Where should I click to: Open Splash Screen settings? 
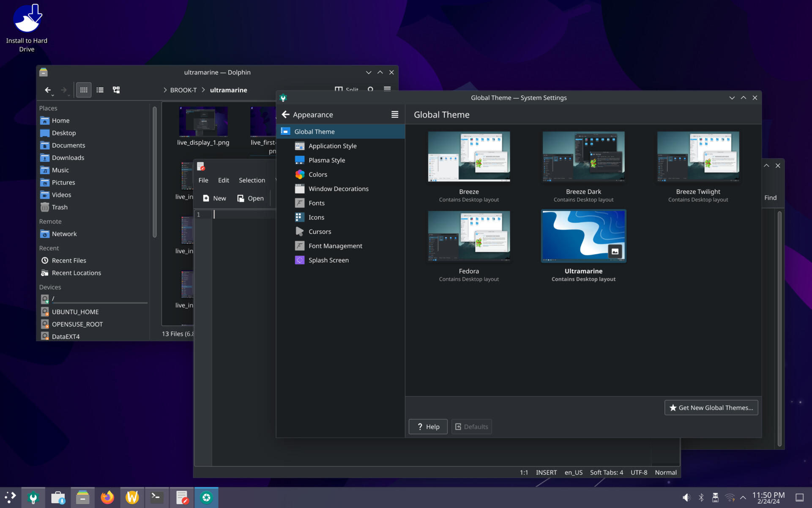(x=340, y=260)
